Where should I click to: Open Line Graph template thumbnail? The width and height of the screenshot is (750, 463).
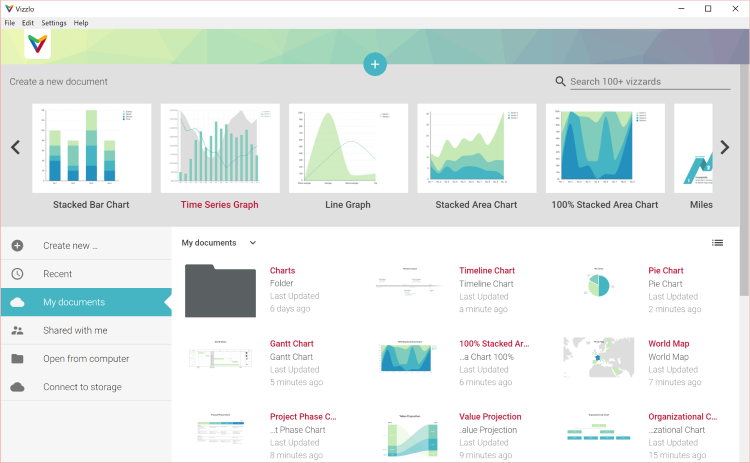(348, 148)
